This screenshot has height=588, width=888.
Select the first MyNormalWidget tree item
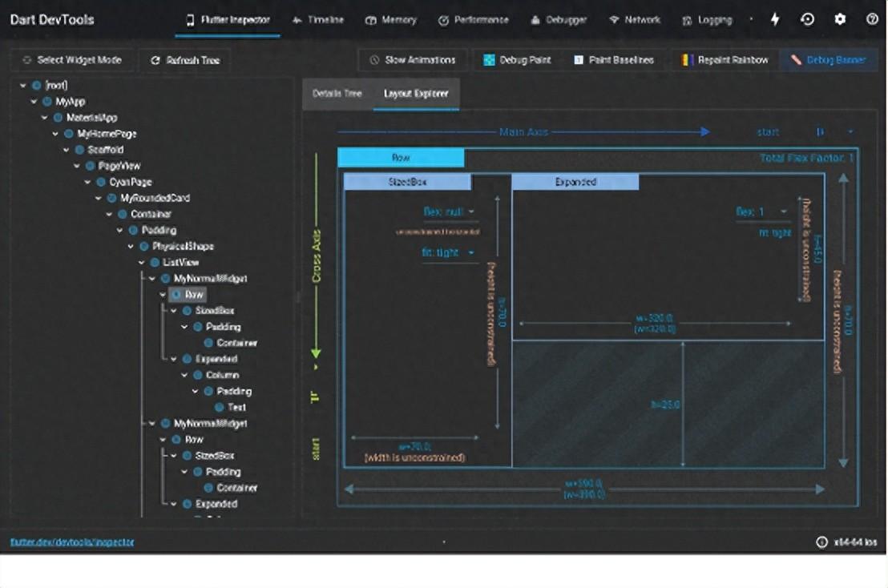[x=210, y=279]
